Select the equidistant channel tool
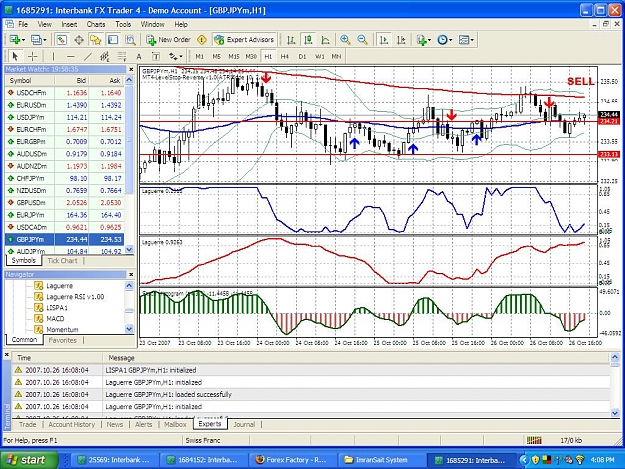Image resolution: width=625 pixels, height=469 pixels. pos(105,56)
